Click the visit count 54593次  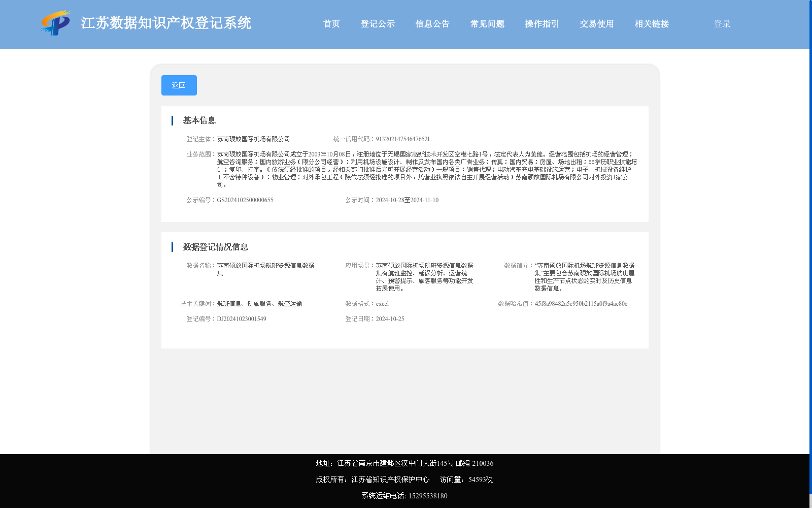click(x=481, y=480)
